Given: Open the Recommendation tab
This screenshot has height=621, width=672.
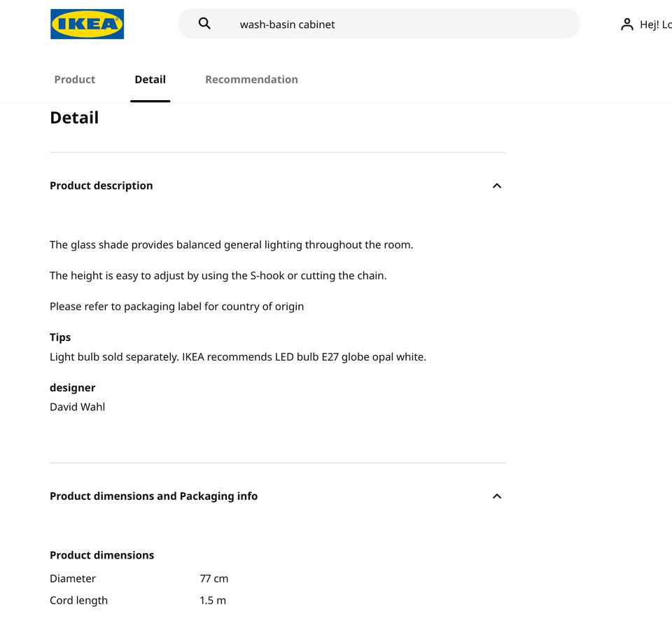Looking at the screenshot, I should point(251,79).
